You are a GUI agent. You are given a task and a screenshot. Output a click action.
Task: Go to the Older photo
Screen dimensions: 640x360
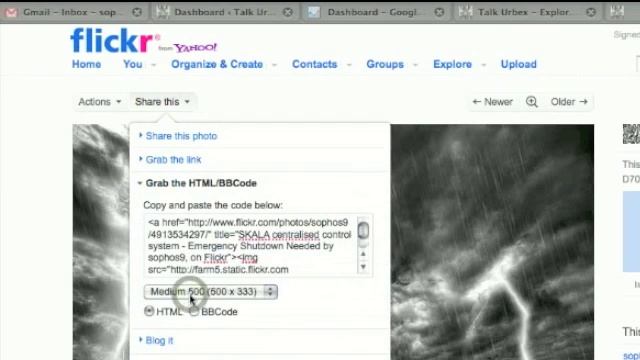(569, 102)
